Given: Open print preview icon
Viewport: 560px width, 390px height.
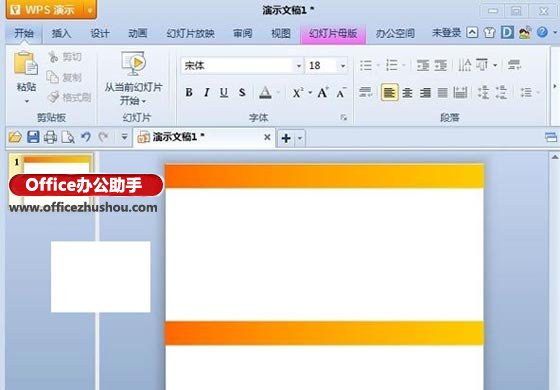Looking at the screenshot, I should pos(68,137).
